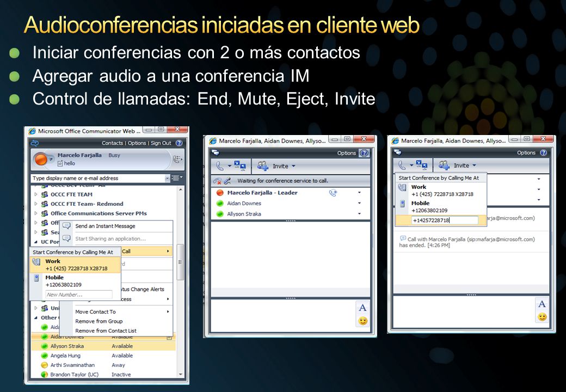
Task: Click the Mobile phone icon in contacts window
Action: [x=36, y=278]
